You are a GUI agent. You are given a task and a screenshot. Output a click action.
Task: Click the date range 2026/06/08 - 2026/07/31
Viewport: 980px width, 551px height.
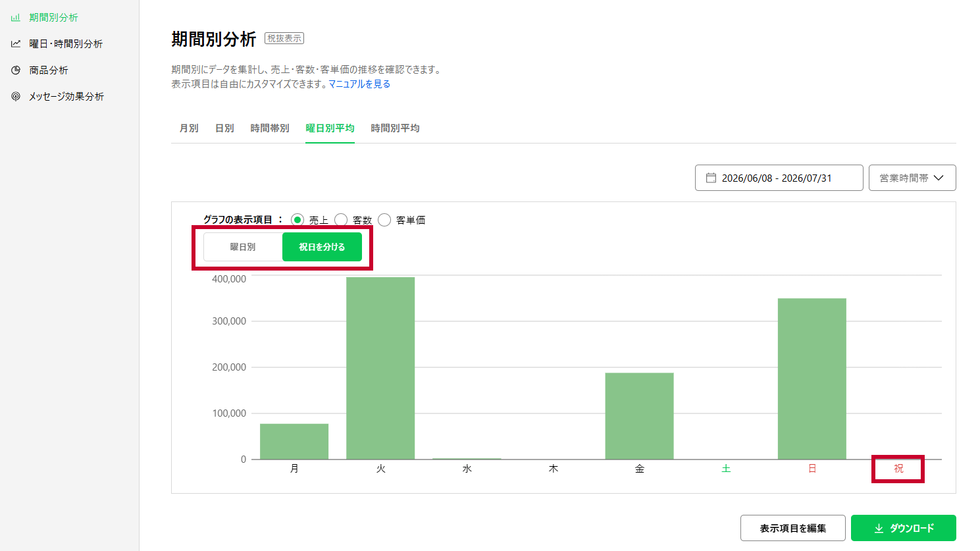coord(779,178)
